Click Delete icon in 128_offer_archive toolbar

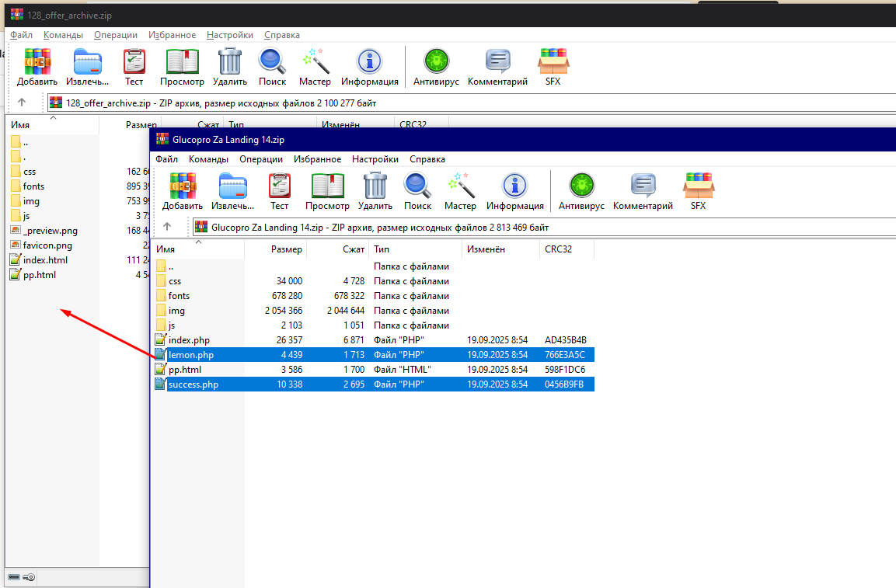[x=230, y=67]
